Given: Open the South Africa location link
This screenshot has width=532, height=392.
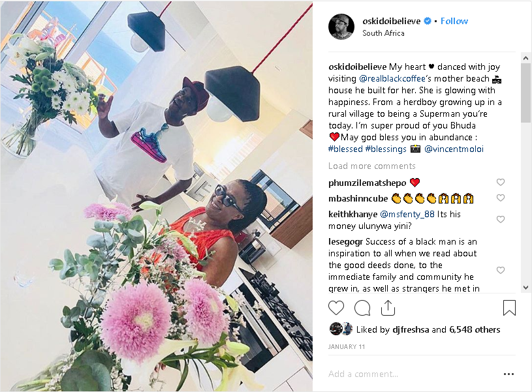Looking at the screenshot, I should (x=383, y=33).
